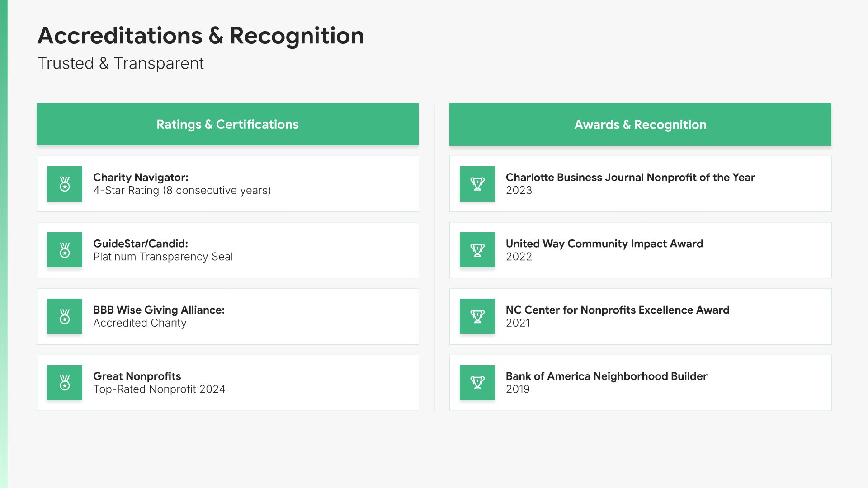Click trophy icon beside Charlotte Business Journal award
Viewport: 868px width, 488px height.
pos(477,184)
